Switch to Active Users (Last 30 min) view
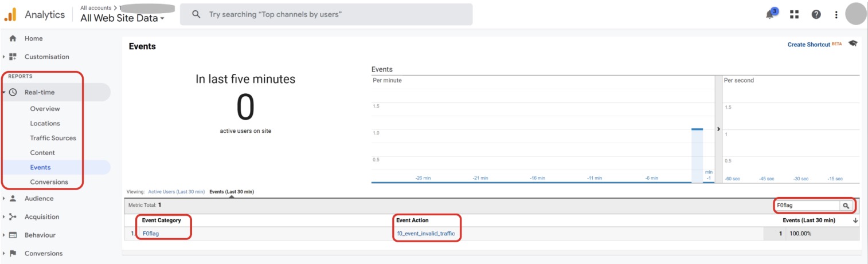The width and height of the screenshot is (868, 264). pos(176,191)
